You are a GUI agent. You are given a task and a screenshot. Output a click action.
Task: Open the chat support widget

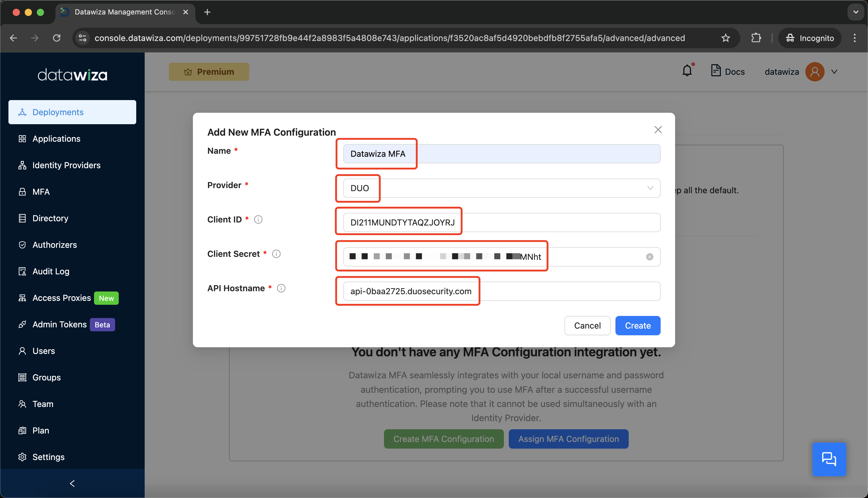click(829, 459)
